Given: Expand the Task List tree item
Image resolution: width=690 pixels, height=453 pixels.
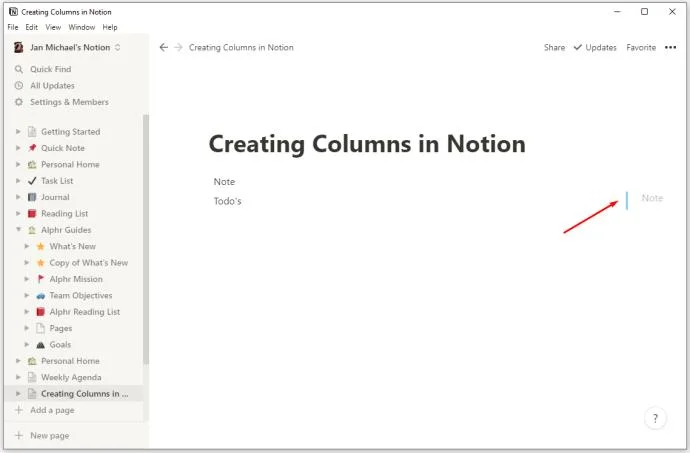Looking at the screenshot, I should point(18,180).
